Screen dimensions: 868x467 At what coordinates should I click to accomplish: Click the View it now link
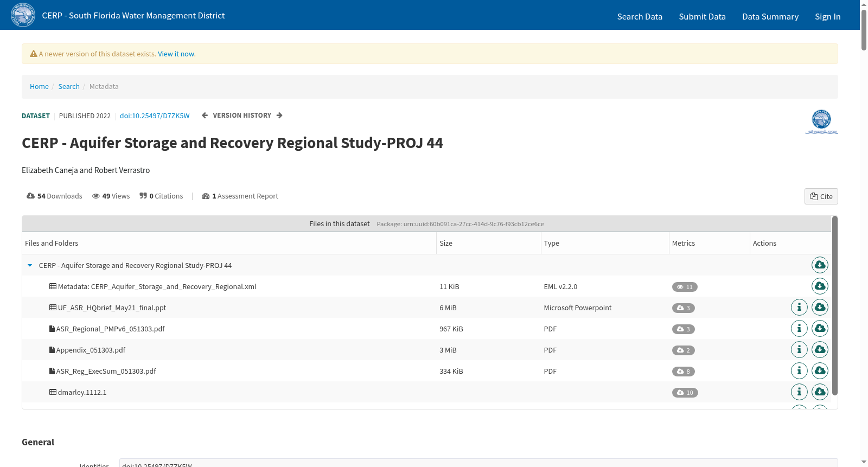pos(176,54)
